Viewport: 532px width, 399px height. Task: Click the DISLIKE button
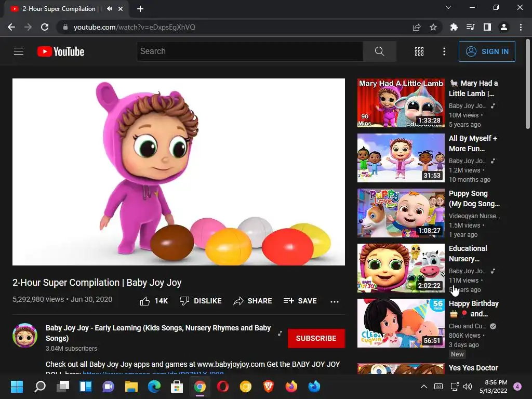coord(201,301)
